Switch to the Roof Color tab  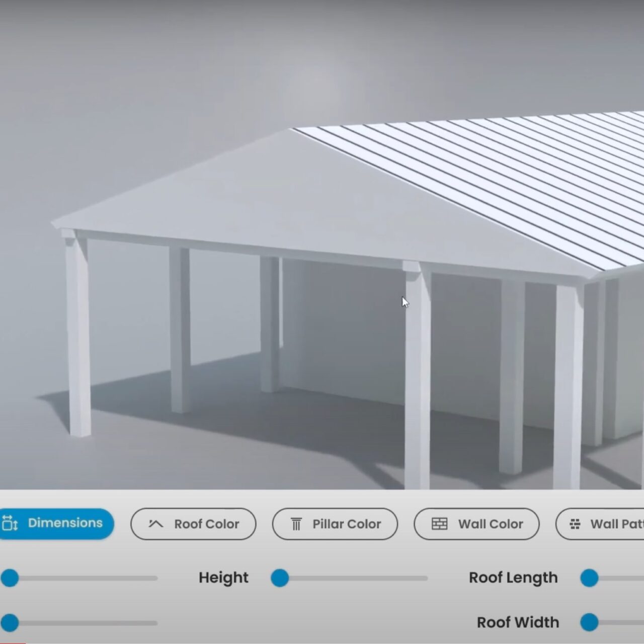pos(193,524)
